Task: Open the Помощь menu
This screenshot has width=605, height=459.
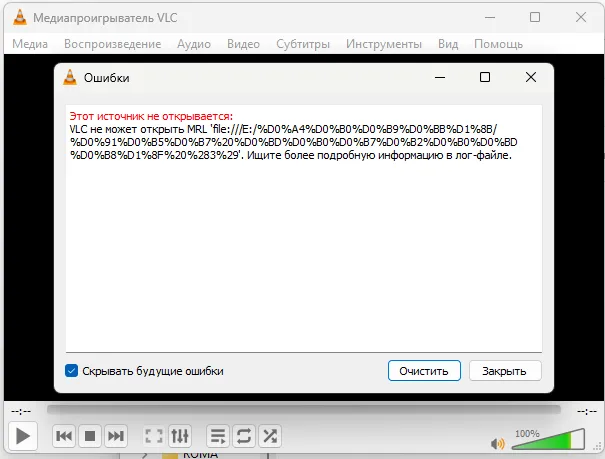Action: [x=499, y=44]
